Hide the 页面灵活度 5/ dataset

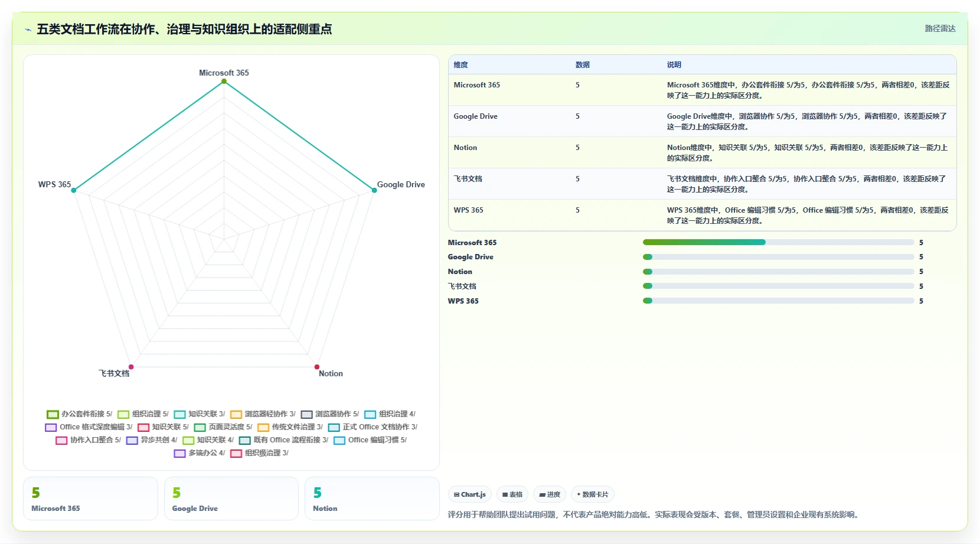[223, 427]
